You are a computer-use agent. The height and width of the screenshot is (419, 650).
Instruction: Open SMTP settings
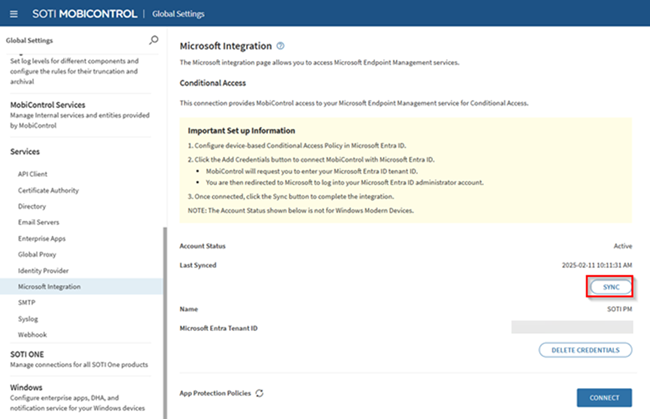[x=27, y=303]
